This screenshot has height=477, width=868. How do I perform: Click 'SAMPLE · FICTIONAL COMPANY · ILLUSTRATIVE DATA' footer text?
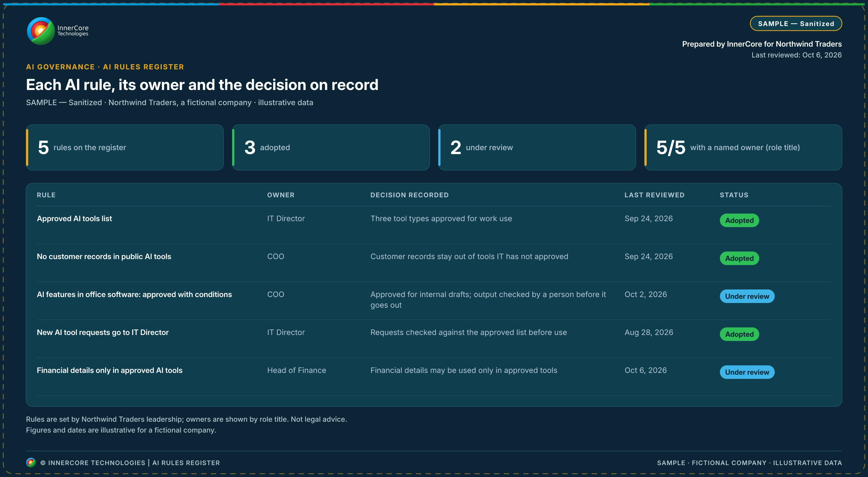(749, 463)
